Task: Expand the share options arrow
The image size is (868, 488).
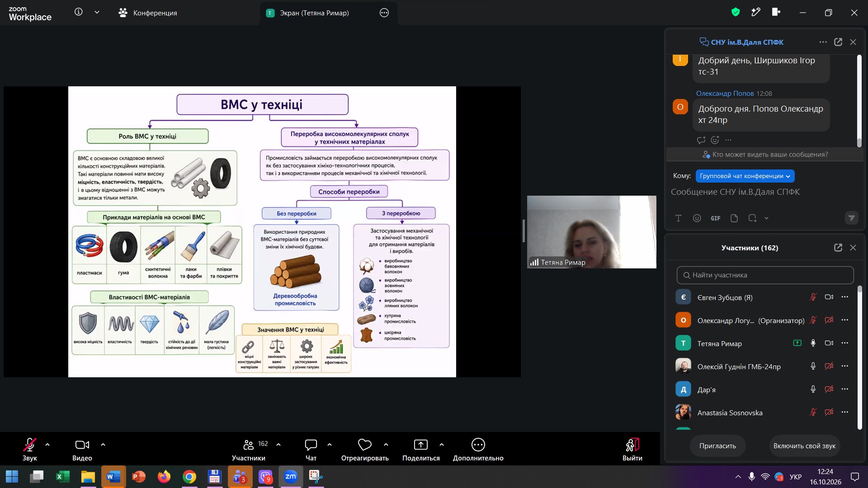Action: [442, 445]
